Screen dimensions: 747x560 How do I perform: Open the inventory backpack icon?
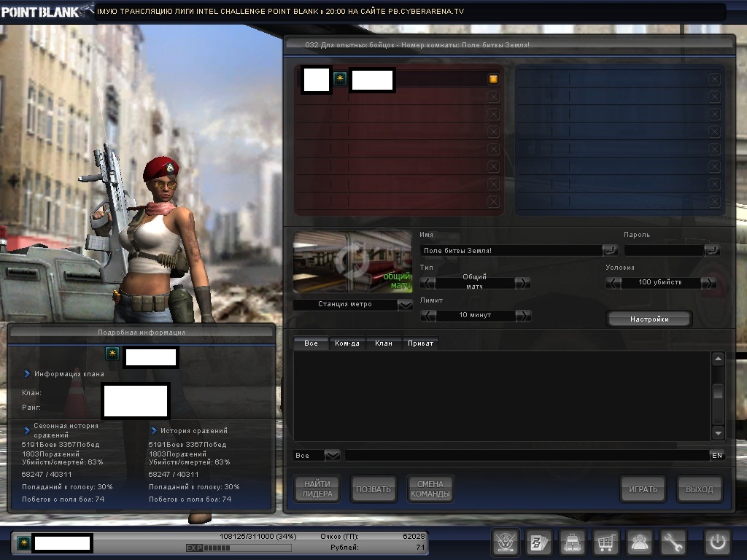[573, 542]
